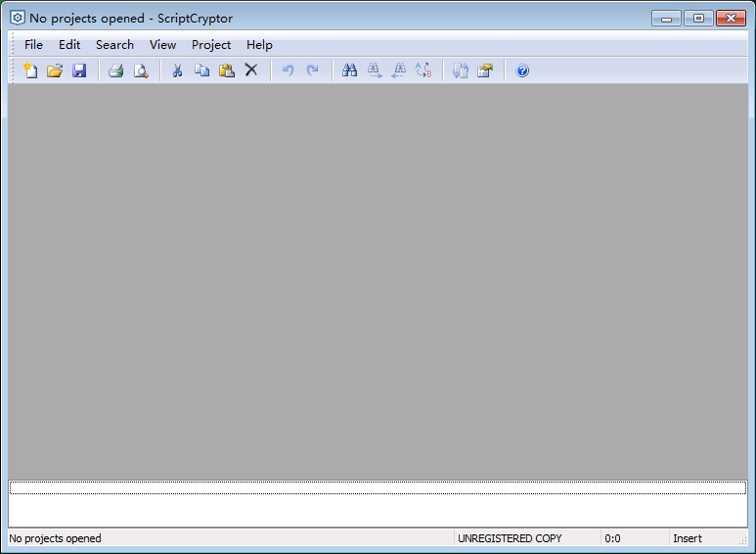Image resolution: width=756 pixels, height=554 pixels.
Task: Open project options toolbar icon
Action: [485, 70]
